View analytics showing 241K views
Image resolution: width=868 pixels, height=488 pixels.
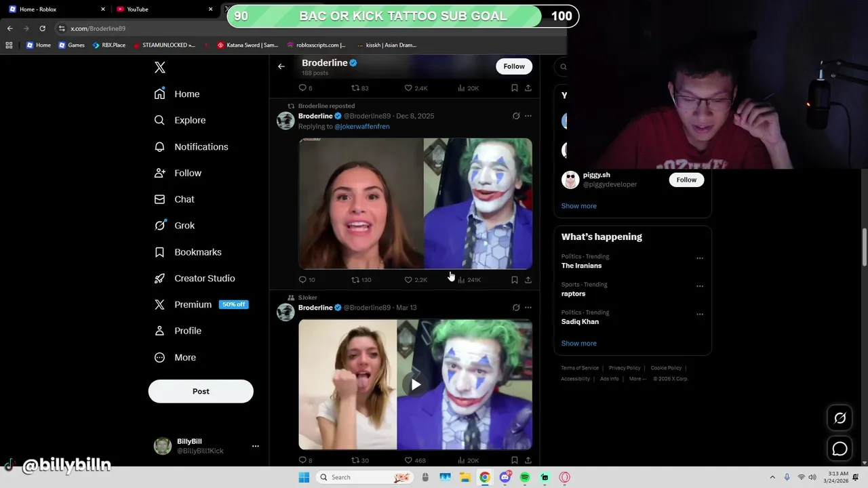tap(469, 280)
